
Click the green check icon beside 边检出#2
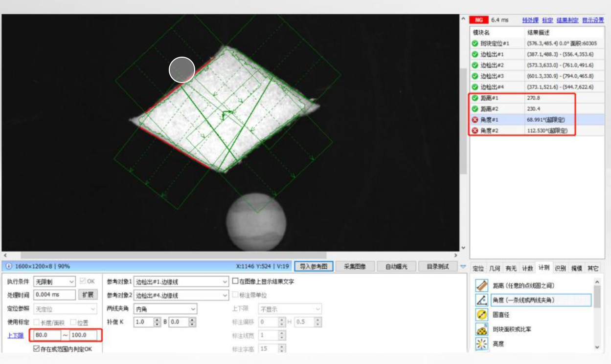point(475,65)
